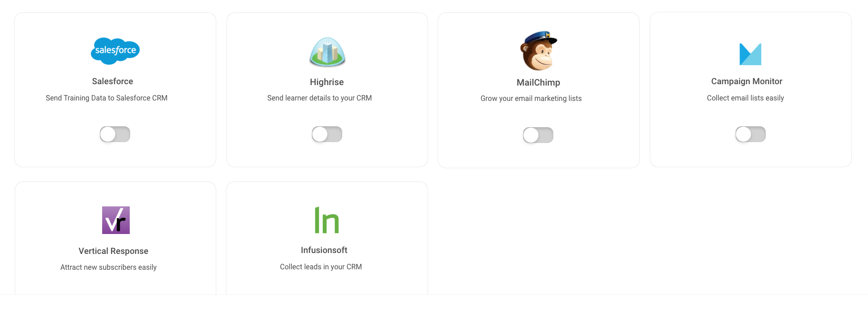Click the Campaign Monitor heading
The height and width of the screenshot is (320, 868).
[747, 81]
